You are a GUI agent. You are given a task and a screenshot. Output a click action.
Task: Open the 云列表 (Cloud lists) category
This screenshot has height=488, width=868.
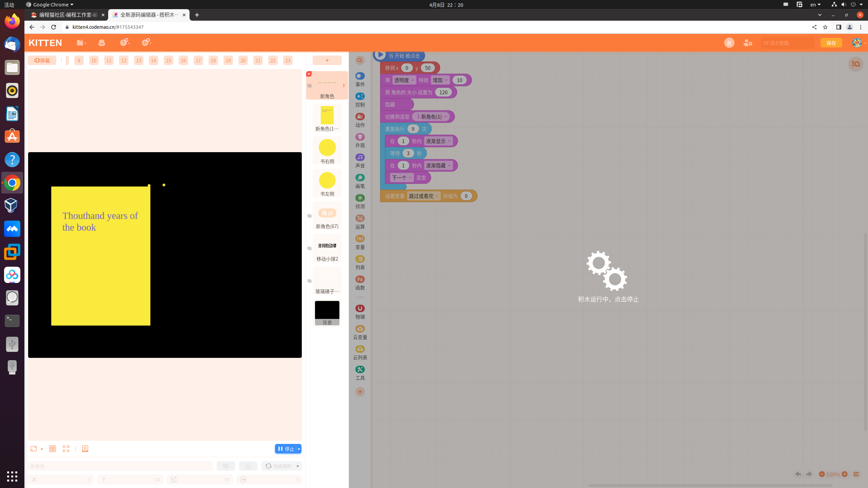click(x=360, y=353)
